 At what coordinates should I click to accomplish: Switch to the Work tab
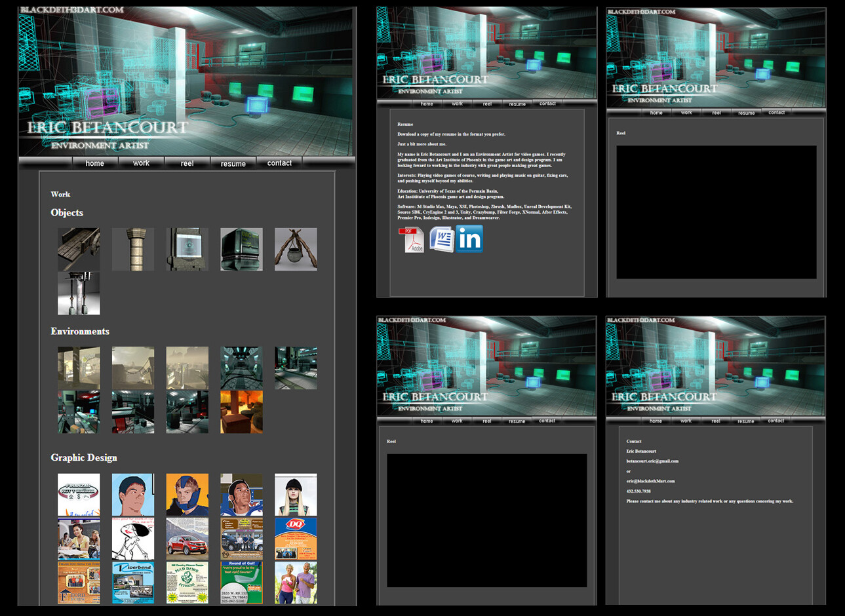pyautogui.click(x=141, y=163)
